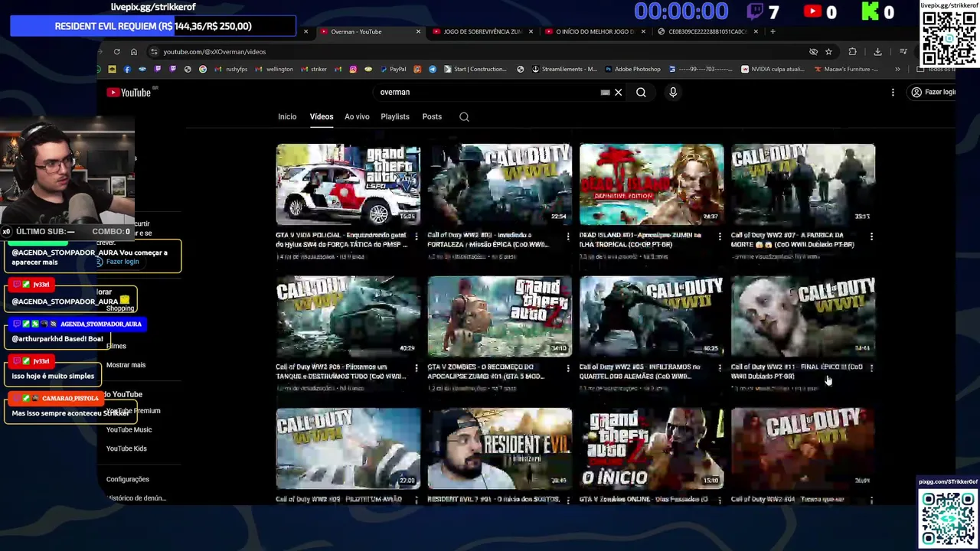Open the NVIDIA culpa atual bookmark

(773, 69)
